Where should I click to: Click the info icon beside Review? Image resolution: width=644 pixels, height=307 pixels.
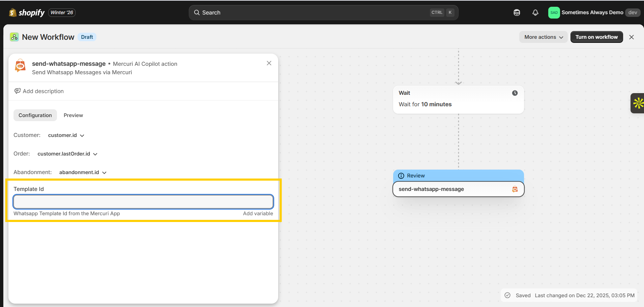(x=401, y=176)
